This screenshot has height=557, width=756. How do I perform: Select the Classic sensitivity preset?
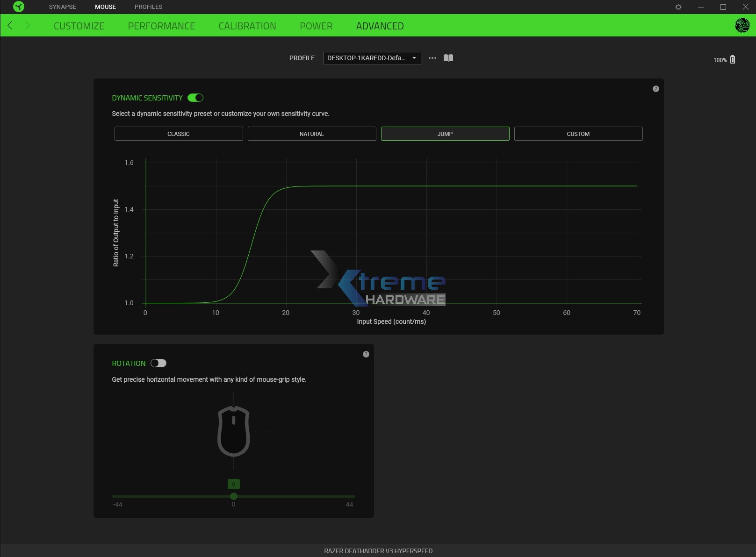pyautogui.click(x=178, y=134)
